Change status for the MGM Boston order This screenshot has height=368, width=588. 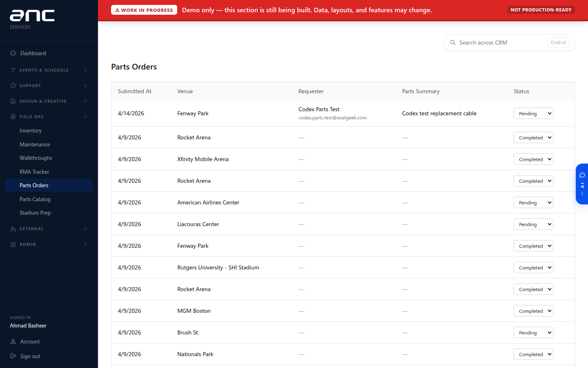point(533,311)
